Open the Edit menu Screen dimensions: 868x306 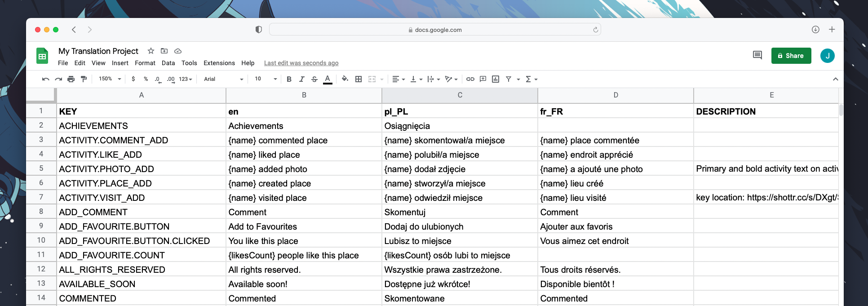[80, 63]
